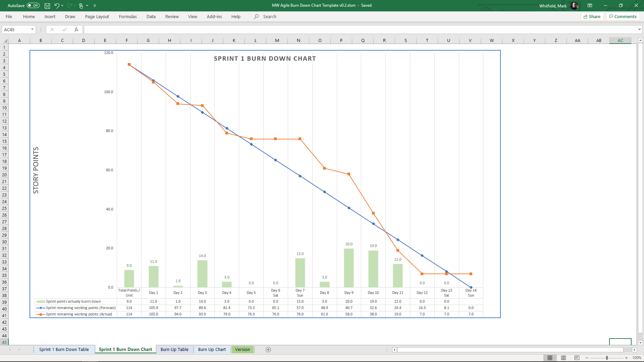The width and height of the screenshot is (644, 362).
Task: Expand the formula bar chevron
Action: coord(639,29)
